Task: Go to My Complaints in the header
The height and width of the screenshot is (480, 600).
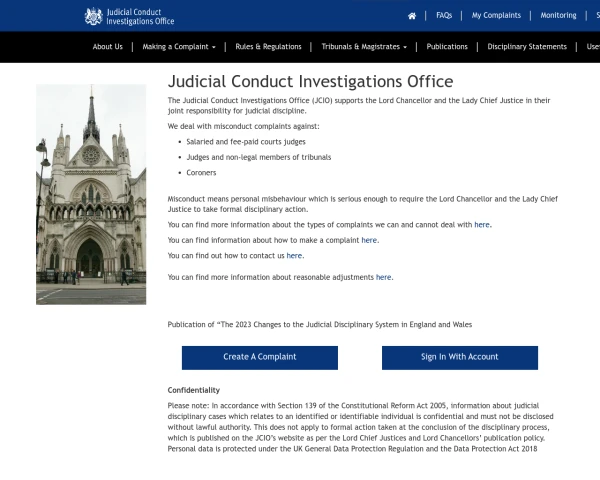Action: (x=496, y=16)
